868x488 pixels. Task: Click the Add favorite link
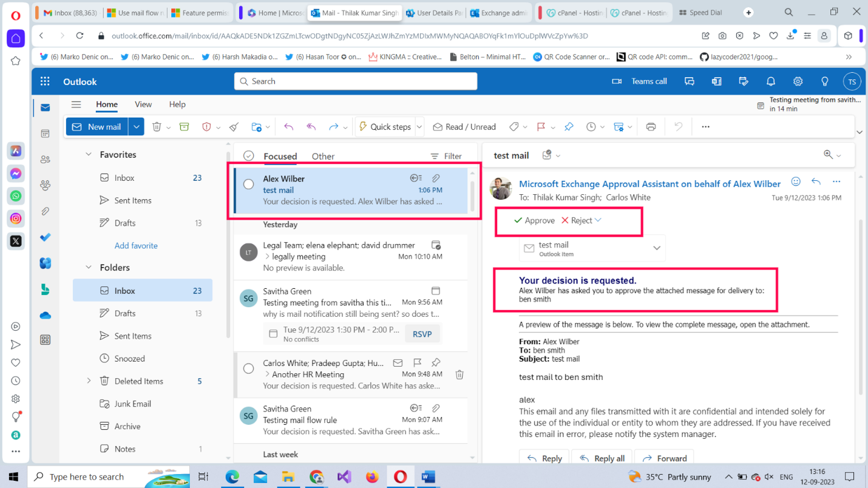(136, 246)
